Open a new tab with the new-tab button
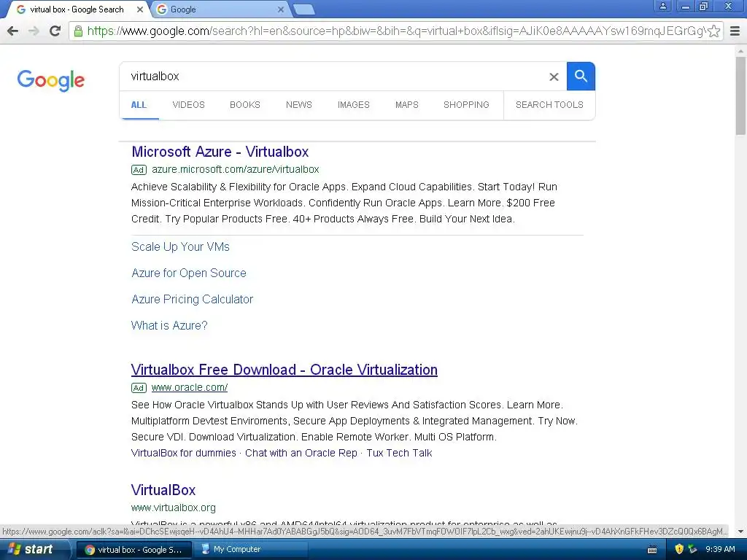 pyautogui.click(x=303, y=9)
